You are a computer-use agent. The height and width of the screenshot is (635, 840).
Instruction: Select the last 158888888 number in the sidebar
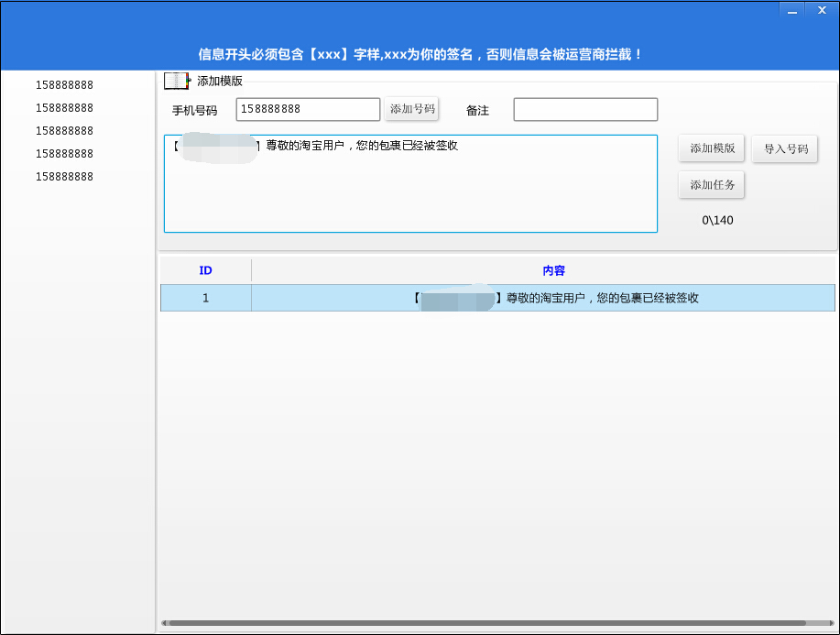[x=65, y=176]
